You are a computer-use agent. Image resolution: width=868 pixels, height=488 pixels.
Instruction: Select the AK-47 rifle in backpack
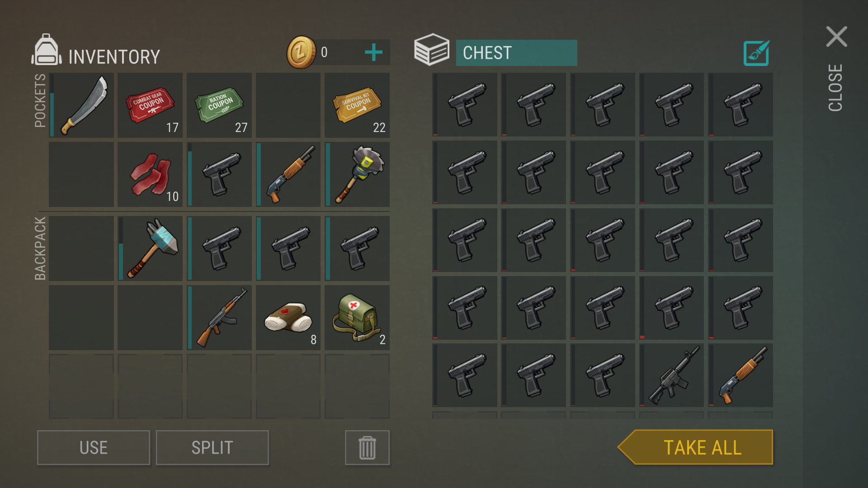[219, 317]
